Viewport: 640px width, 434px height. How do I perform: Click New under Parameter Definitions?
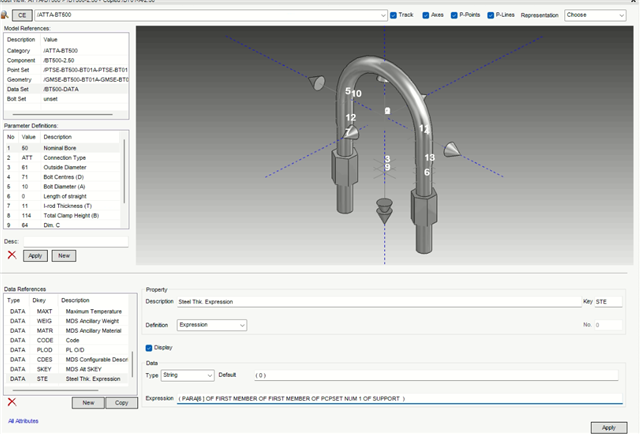coord(64,256)
